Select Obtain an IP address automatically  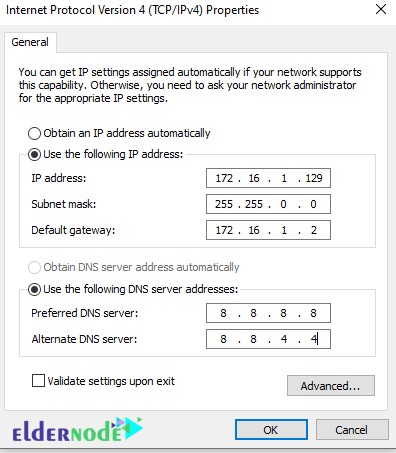[34, 133]
